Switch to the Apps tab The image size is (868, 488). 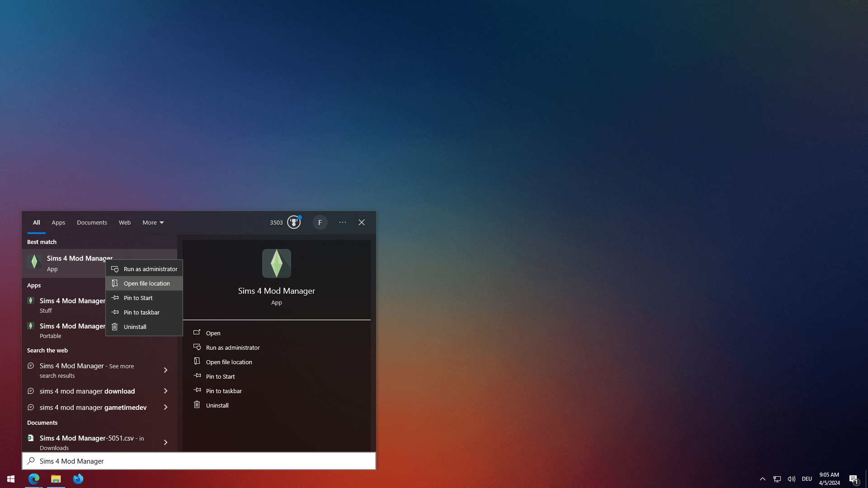tap(58, 222)
